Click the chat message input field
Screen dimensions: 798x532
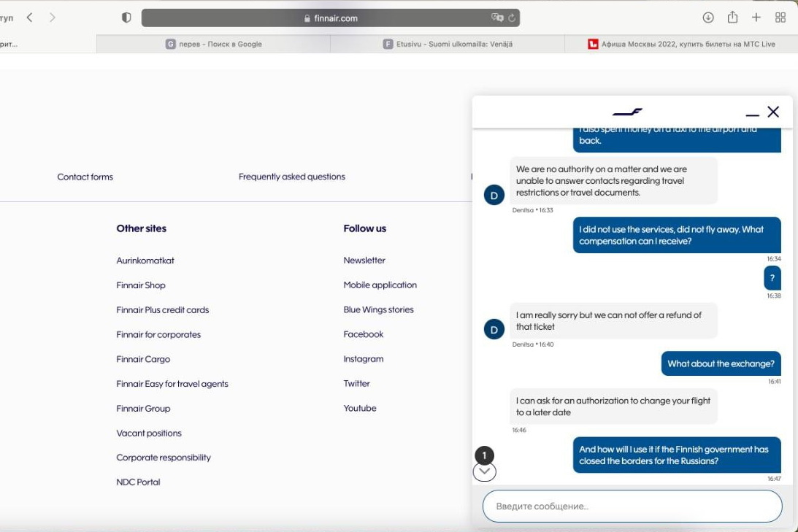point(632,506)
